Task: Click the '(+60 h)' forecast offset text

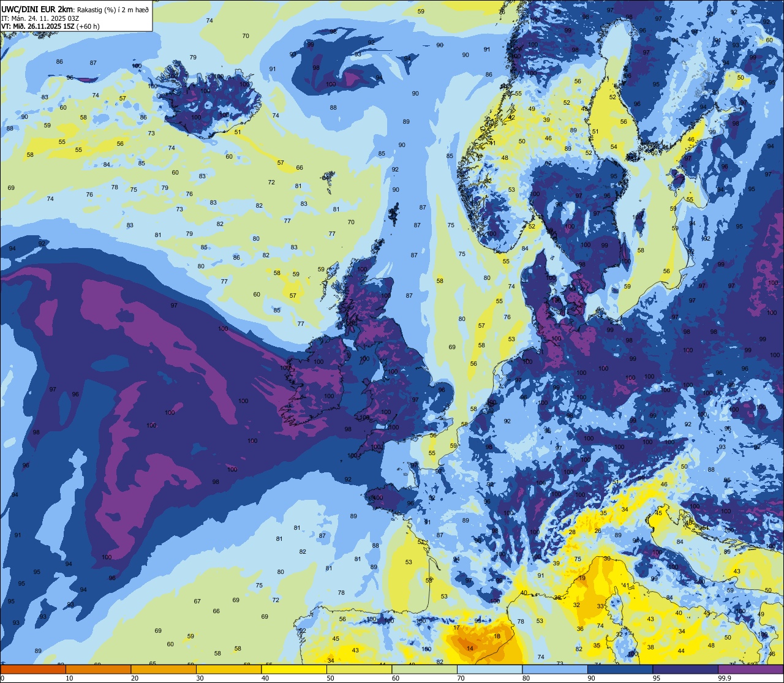Action: (88, 26)
